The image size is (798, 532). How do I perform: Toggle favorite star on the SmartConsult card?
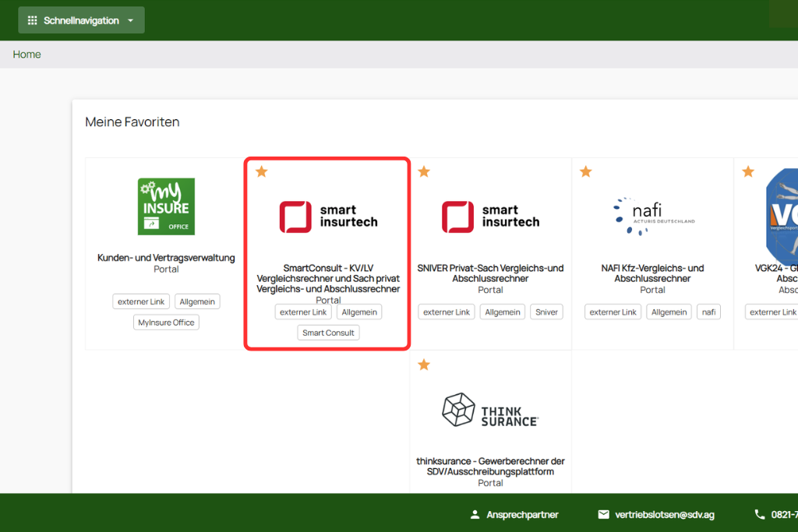click(x=262, y=171)
